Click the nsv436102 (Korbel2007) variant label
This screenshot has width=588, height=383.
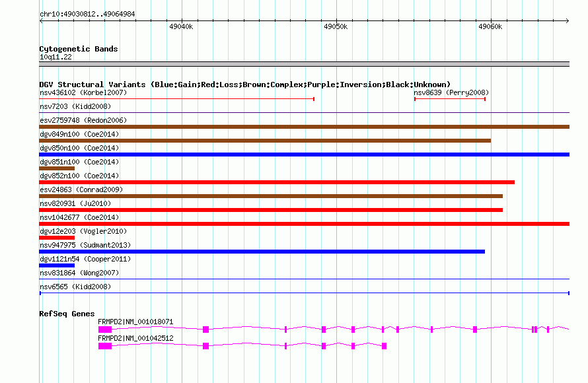coord(83,92)
